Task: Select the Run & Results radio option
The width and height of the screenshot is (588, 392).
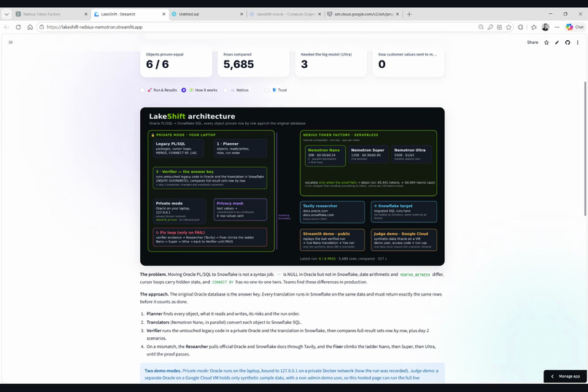Action: (x=158, y=90)
